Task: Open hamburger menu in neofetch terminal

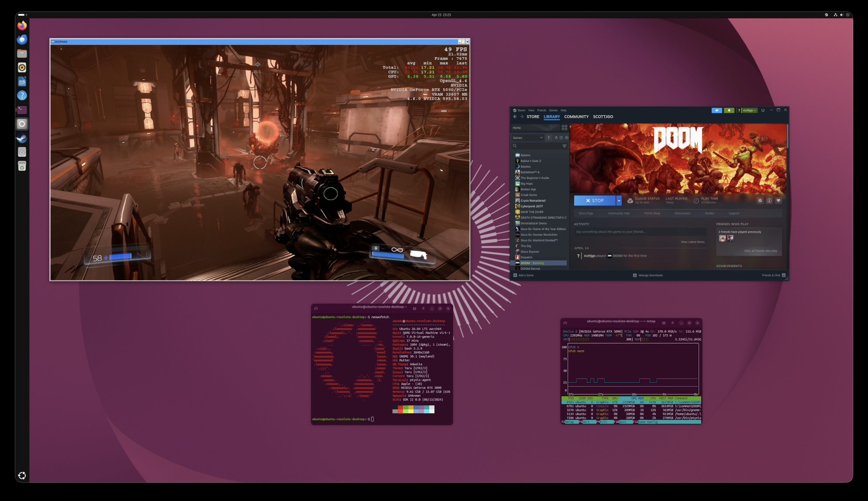Action: 423,308
